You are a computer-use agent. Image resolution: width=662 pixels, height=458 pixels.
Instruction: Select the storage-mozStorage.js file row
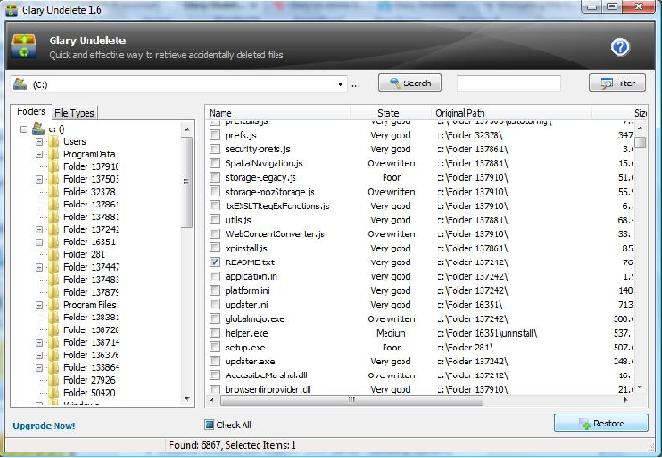tap(421, 192)
